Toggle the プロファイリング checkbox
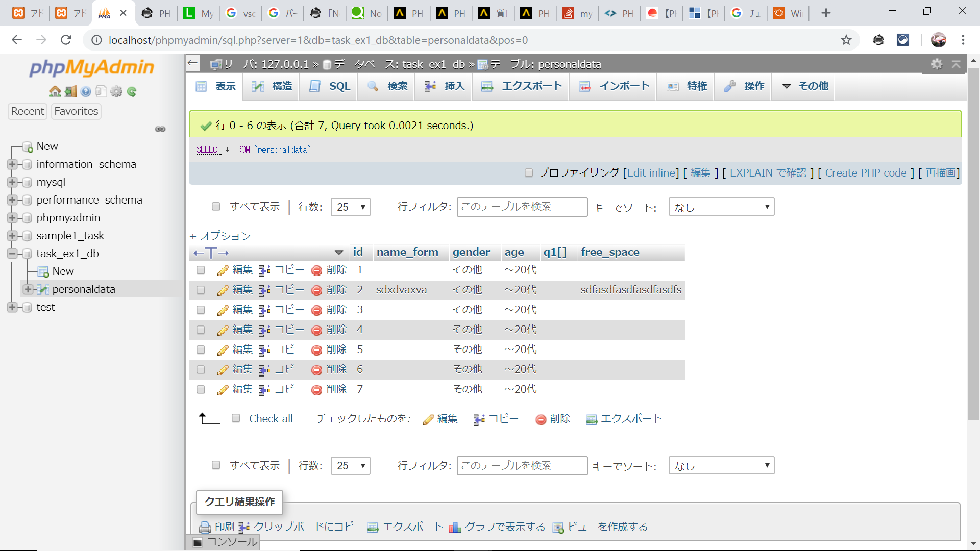Image resolution: width=980 pixels, height=551 pixels. coord(529,173)
